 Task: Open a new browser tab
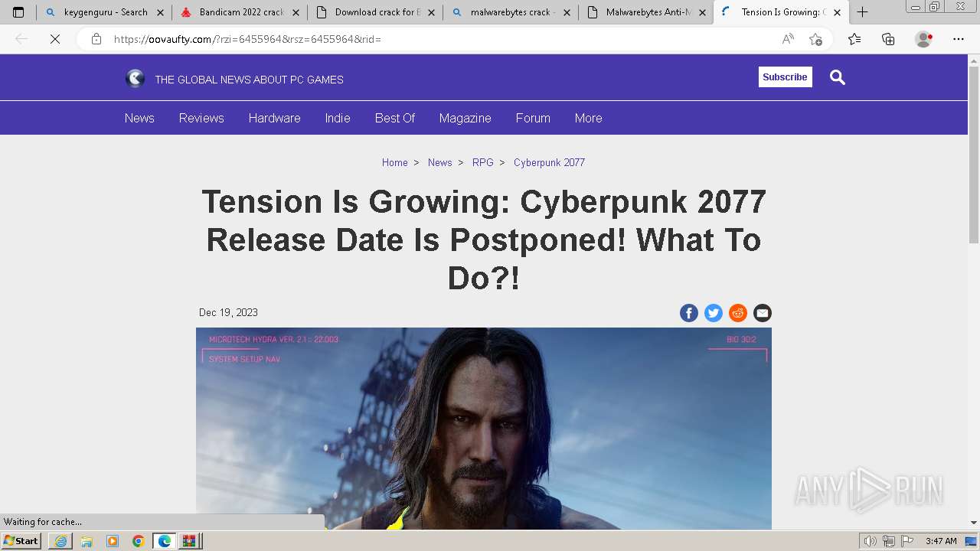(862, 12)
